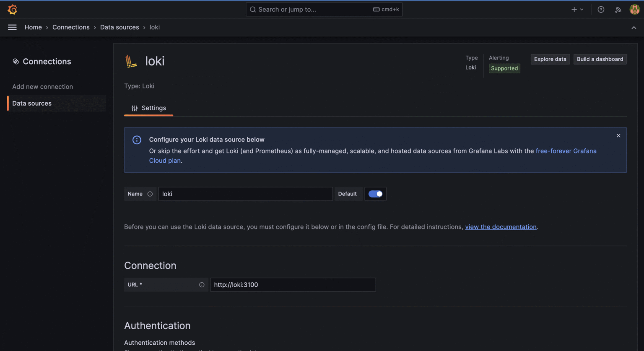Click the user profile avatar
Screen dimensions: 644x351
[634, 9]
